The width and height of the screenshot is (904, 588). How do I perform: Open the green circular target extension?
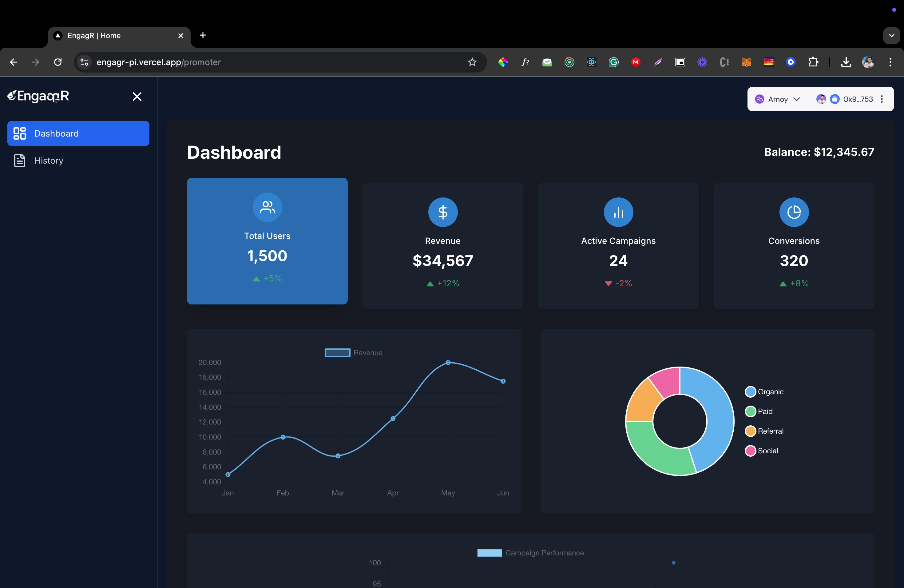[569, 62]
